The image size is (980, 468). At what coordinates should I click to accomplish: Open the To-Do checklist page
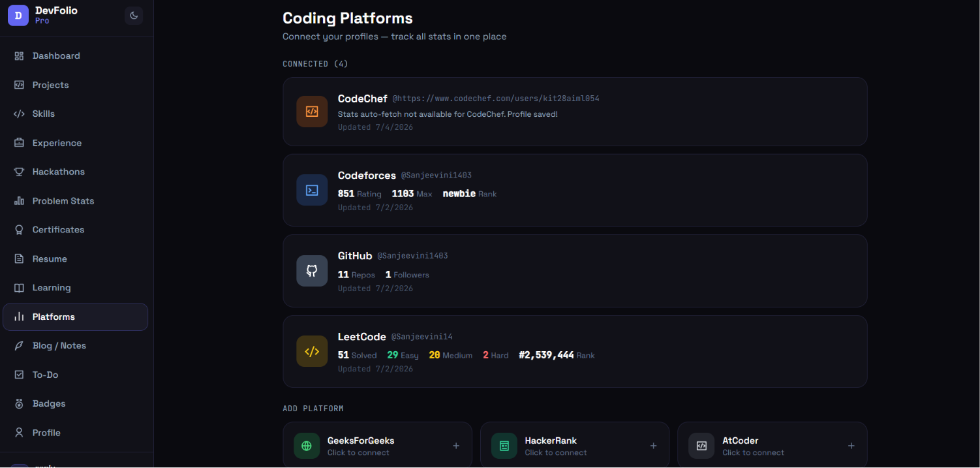[76, 375]
